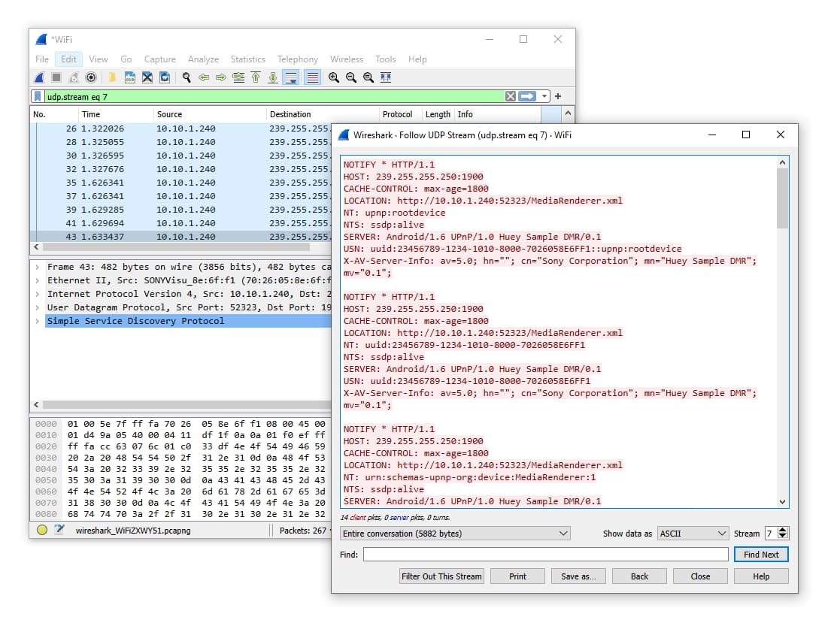Go back to previous packet arrow
Screen dimensions: 840x623
coord(204,77)
